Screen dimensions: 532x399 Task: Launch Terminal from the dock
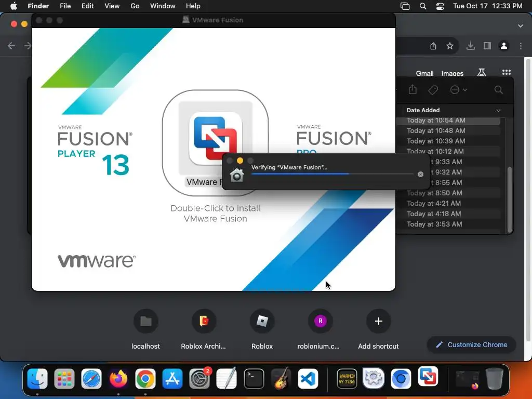click(x=254, y=378)
